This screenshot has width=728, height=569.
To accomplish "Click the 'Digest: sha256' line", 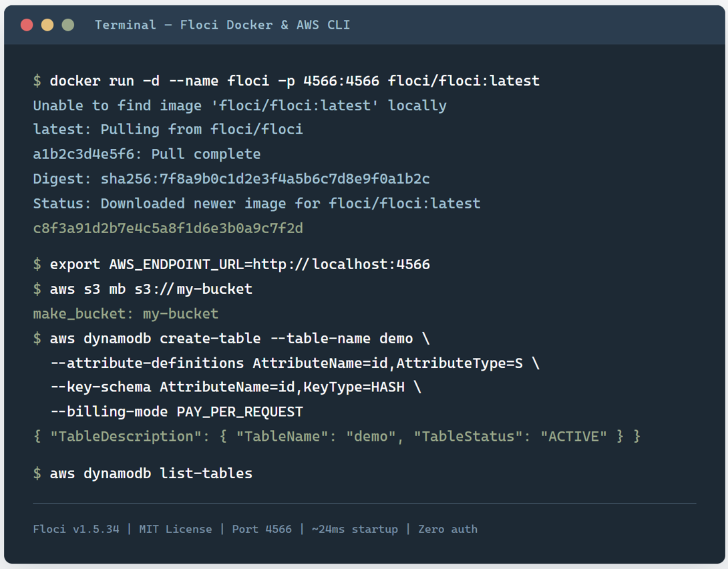I will tap(232, 179).
